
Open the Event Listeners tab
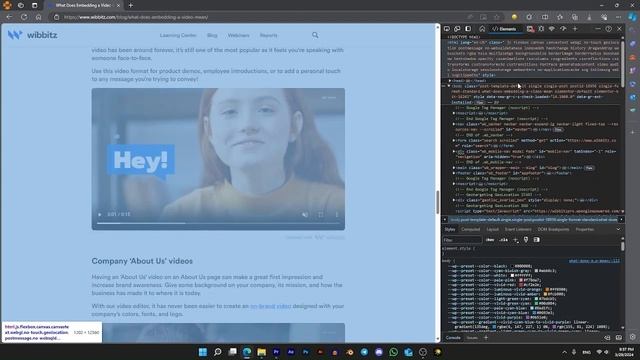tap(518, 229)
